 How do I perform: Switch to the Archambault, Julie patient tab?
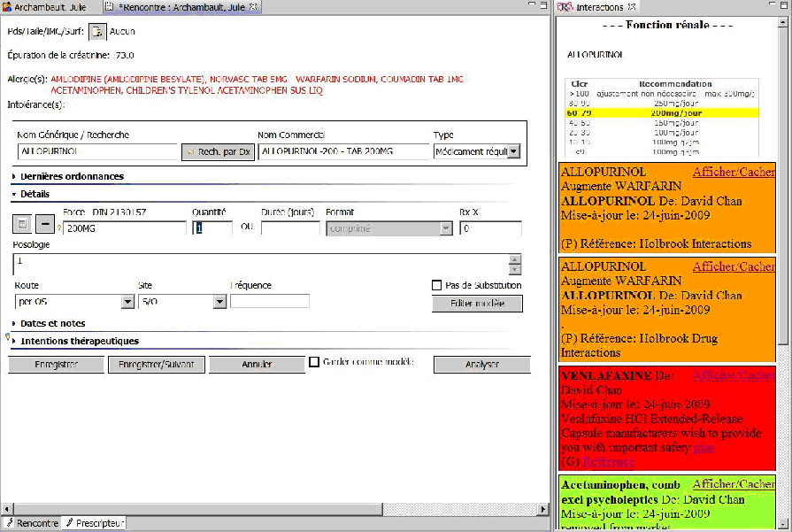point(49,7)
